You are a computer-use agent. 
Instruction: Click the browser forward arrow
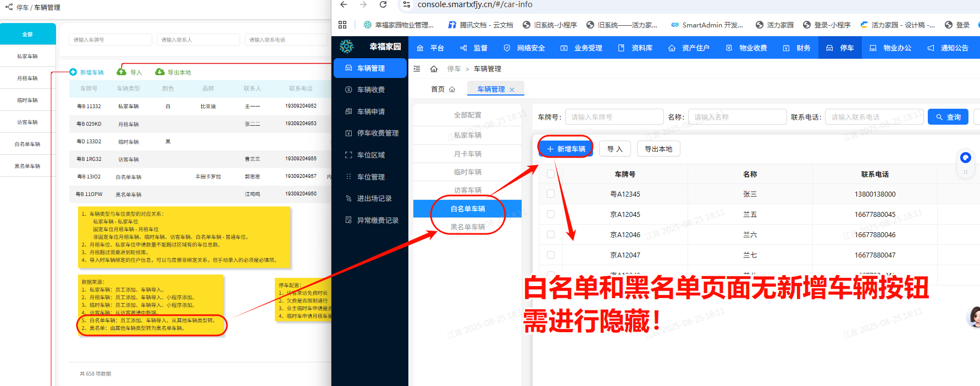pyautogui.click(x=363, y=4)
